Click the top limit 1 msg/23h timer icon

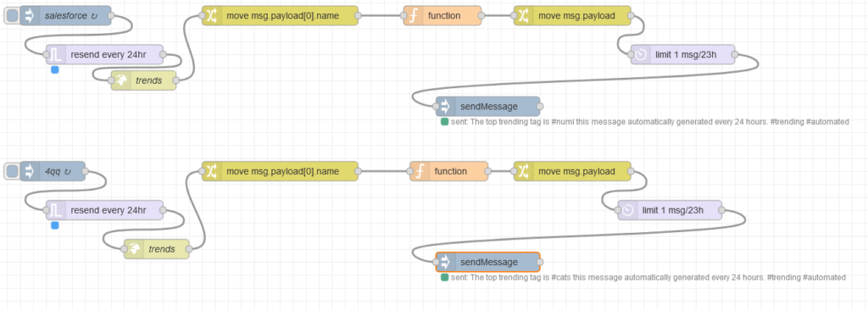tap(641, 55)
